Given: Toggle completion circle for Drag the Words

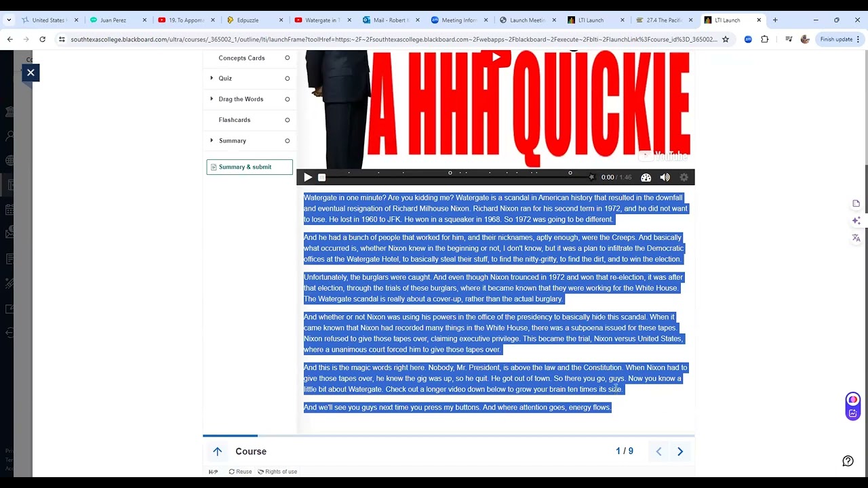Looking at the screenshot, I should (x=287, y=99).
